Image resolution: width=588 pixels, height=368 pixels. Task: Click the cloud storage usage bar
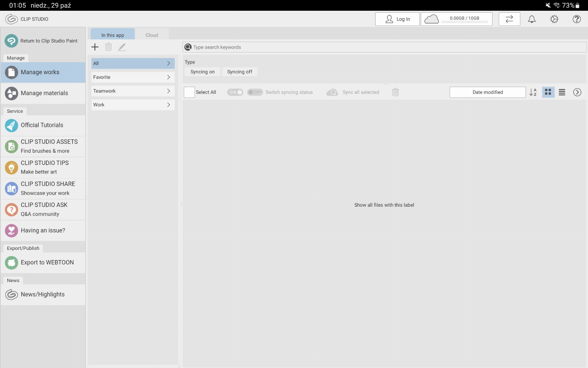[456, 19]
